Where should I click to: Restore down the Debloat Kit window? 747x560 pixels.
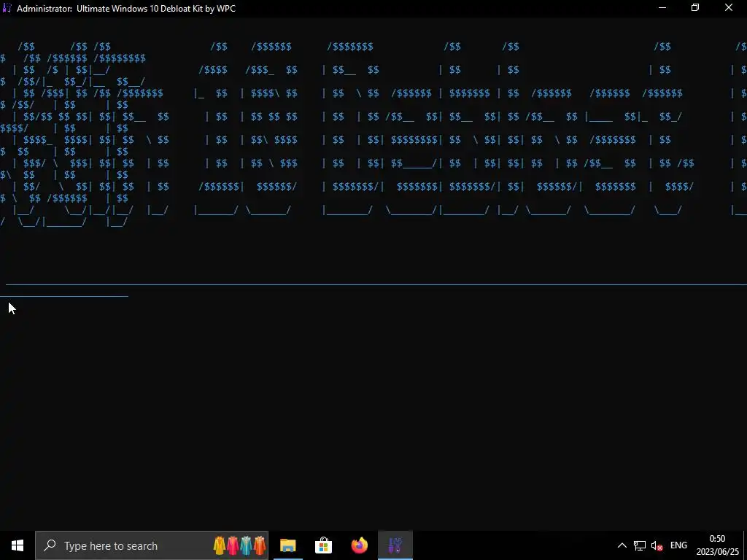(x=695, y=8)
